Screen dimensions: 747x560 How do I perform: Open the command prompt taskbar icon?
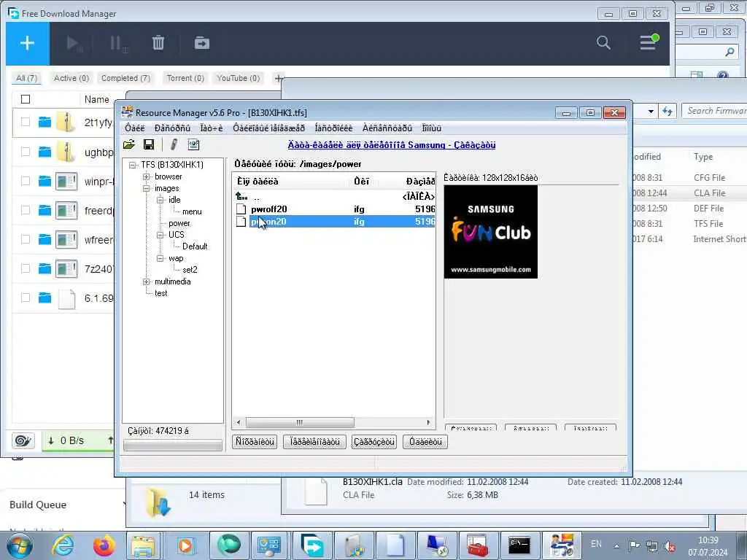point(519,545)
